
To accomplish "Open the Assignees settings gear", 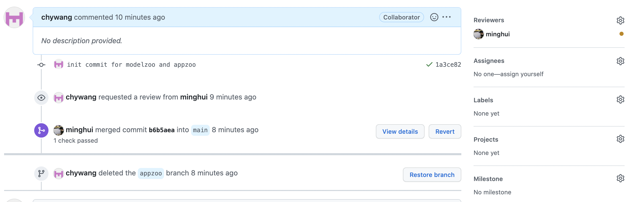I will pos(620,61).
